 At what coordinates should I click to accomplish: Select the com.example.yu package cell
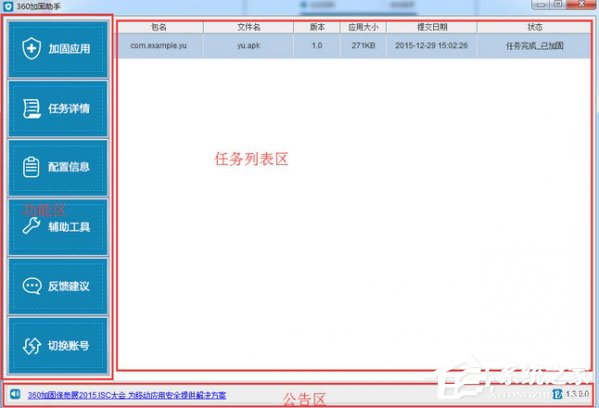[x=159, y=45]
